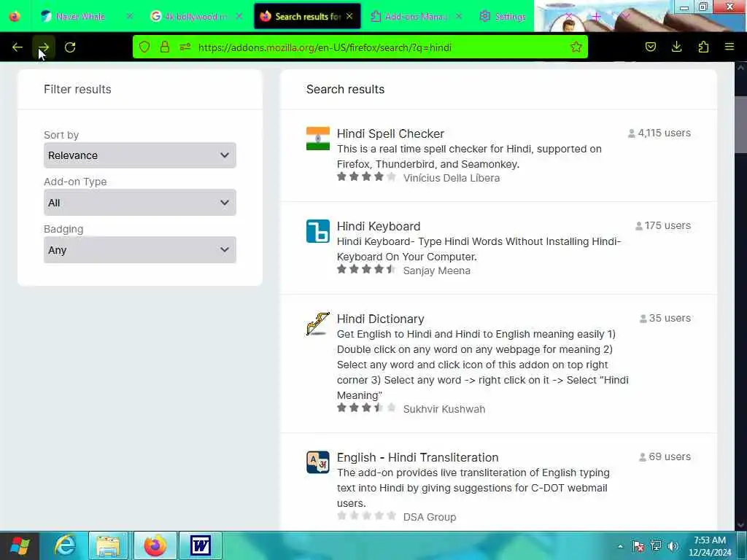Close the 4k bollywood tab
The height and width of the screenshot is (560, 747).
239,16
